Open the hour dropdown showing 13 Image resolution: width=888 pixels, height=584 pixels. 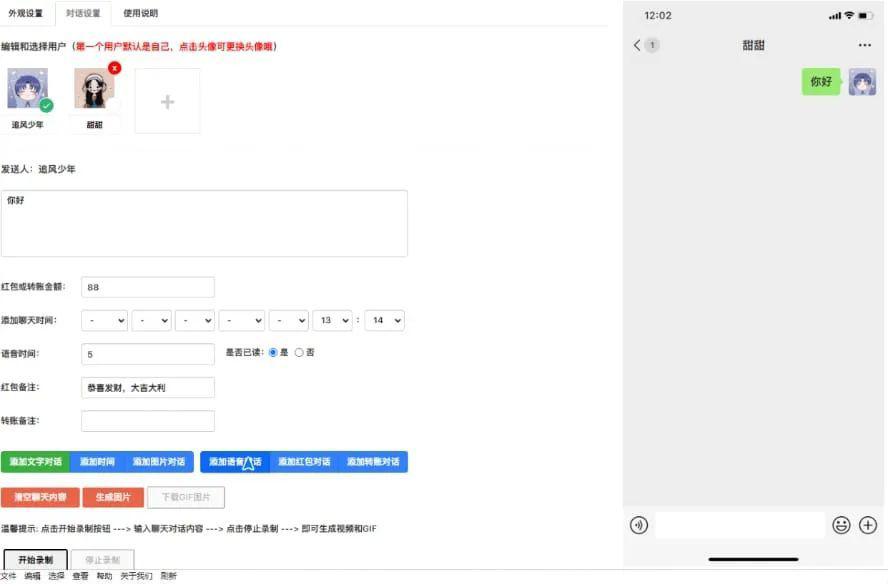click(332, 320)
